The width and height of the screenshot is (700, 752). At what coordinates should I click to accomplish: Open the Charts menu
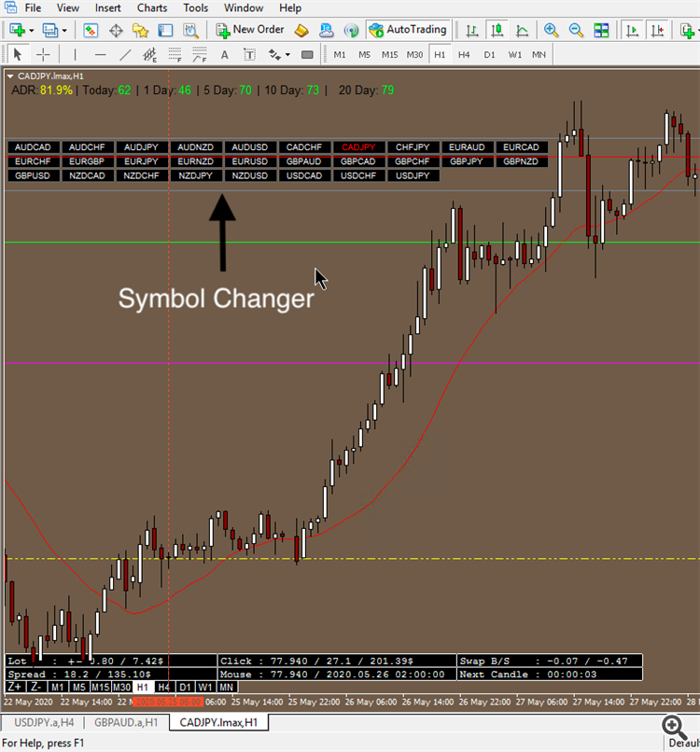click(x=152, y=8)
